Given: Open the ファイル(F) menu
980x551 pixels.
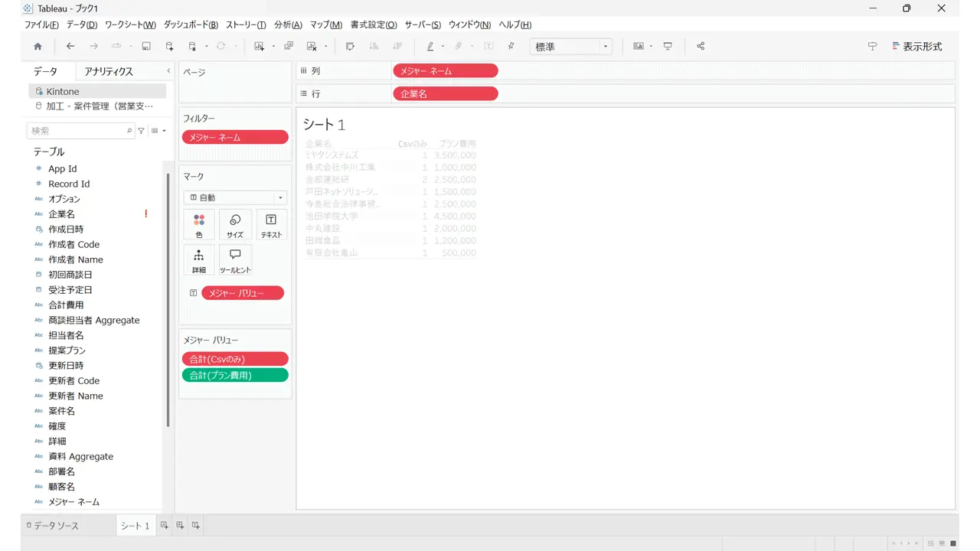Looking at the screenshot, I should (x=41, y=25).
